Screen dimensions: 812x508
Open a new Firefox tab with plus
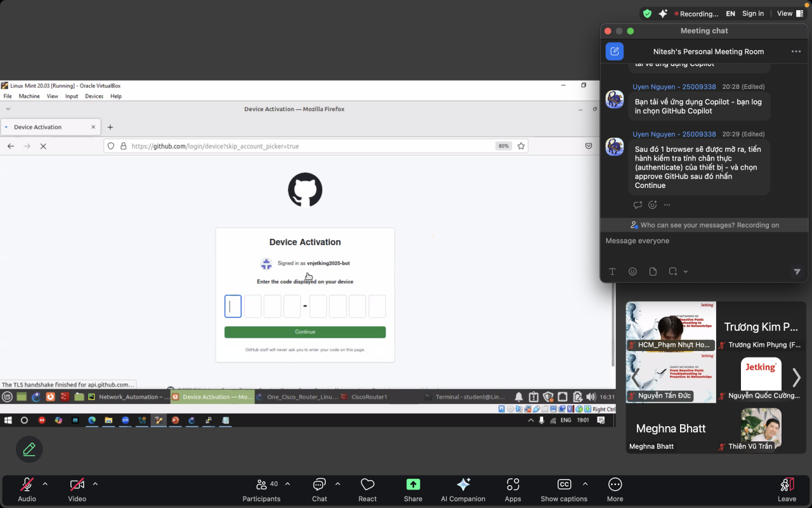click(110, 127)
